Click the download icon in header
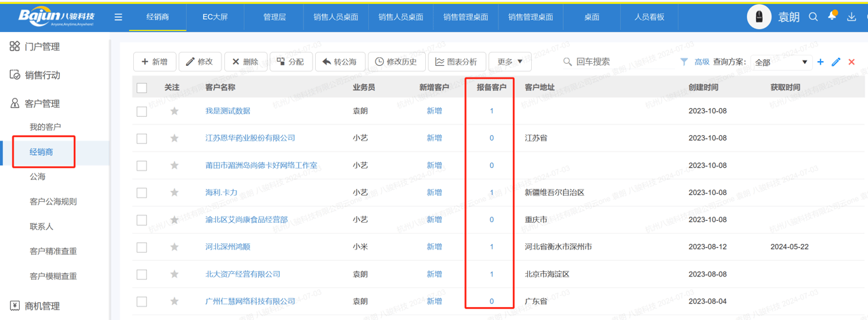The image size is (868, 320). point(851,17)
